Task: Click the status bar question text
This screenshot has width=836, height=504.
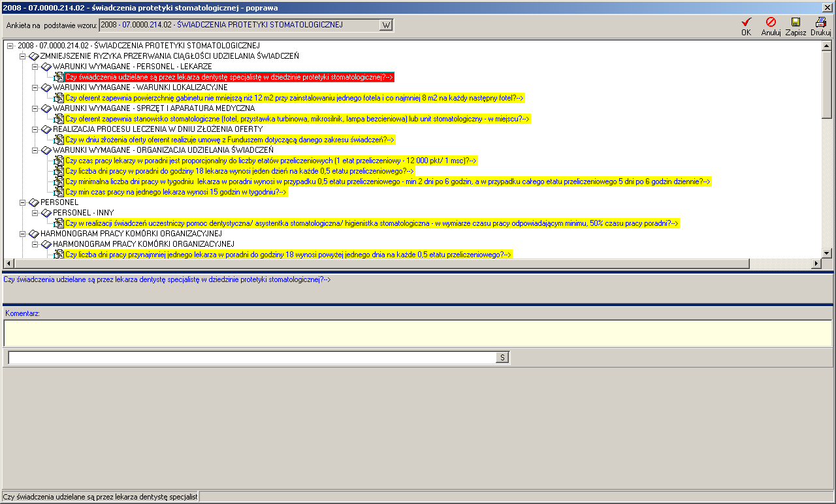Action: point(101,497)
